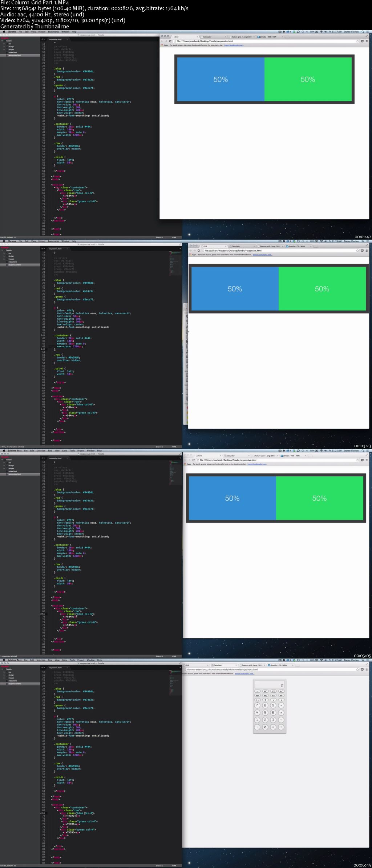Click the Apple logo in 00:05:05 frame
Screen dimensions: 372x868
tap(4, 451)
